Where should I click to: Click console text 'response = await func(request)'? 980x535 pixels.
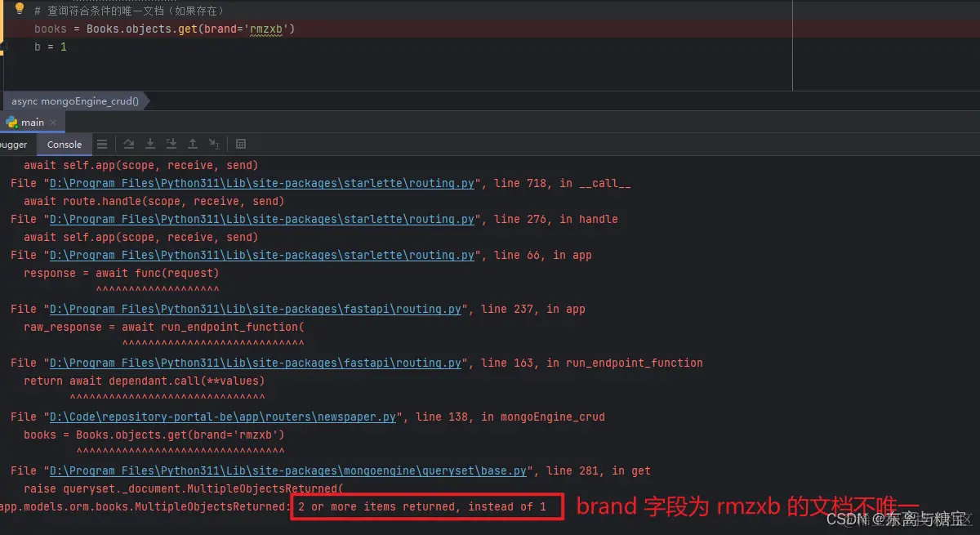coord(122,273)
